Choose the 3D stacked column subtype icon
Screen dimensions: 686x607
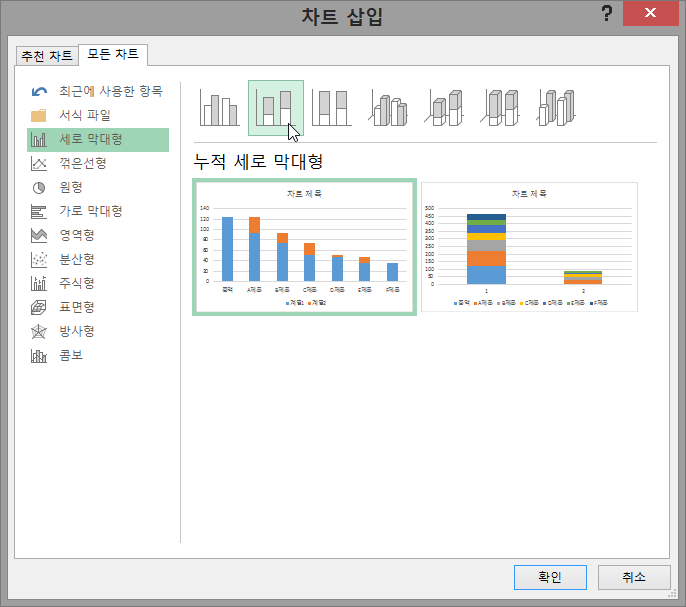point(443,107)
